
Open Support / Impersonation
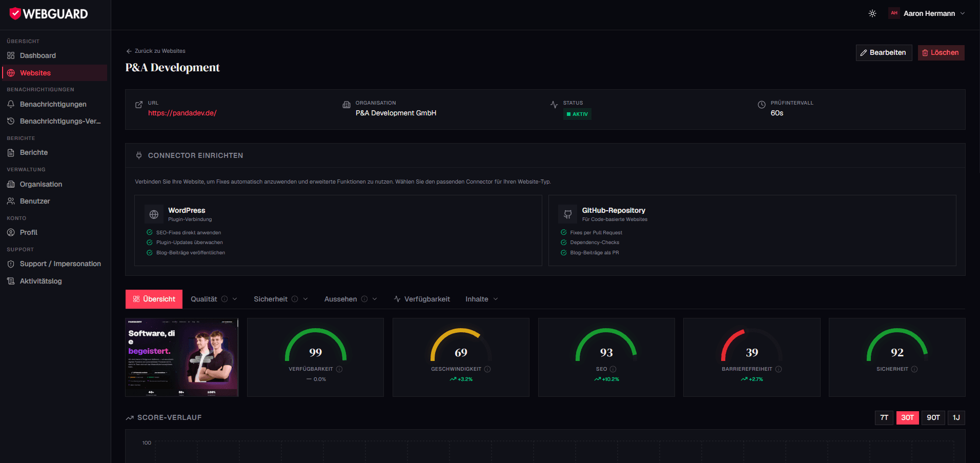pyautogui.click(x=54, y=264)
